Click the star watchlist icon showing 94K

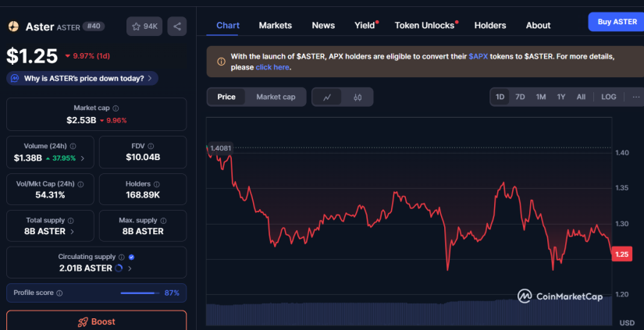(144, 27)
